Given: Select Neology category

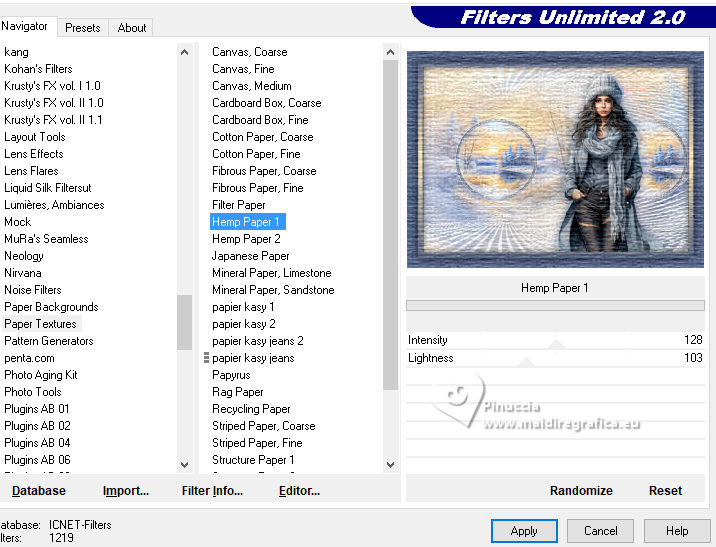Looking at the screenshot, I should (24, 256).
